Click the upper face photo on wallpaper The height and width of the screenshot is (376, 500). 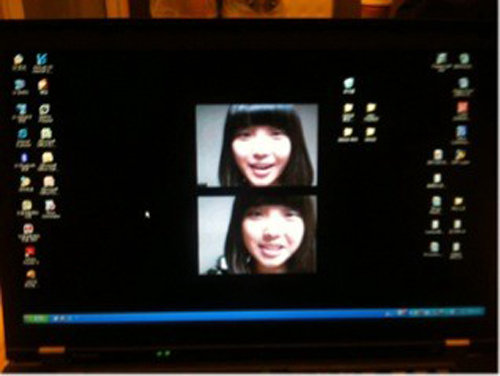[x=256, y=145]
